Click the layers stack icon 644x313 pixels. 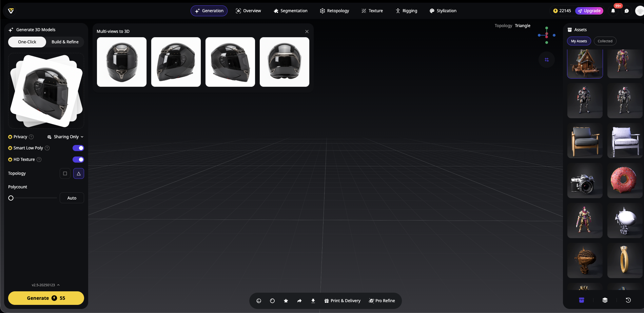(x=605, y=300)
